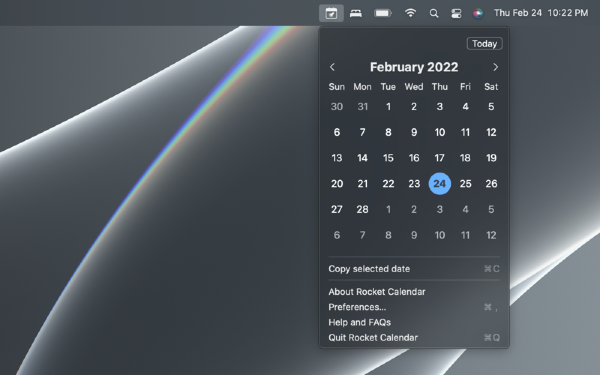The width and height of the screenshot is (600, 375).
Task: Select February 22 in calendar
Action: pyautogui.click(x=388, y=184)
